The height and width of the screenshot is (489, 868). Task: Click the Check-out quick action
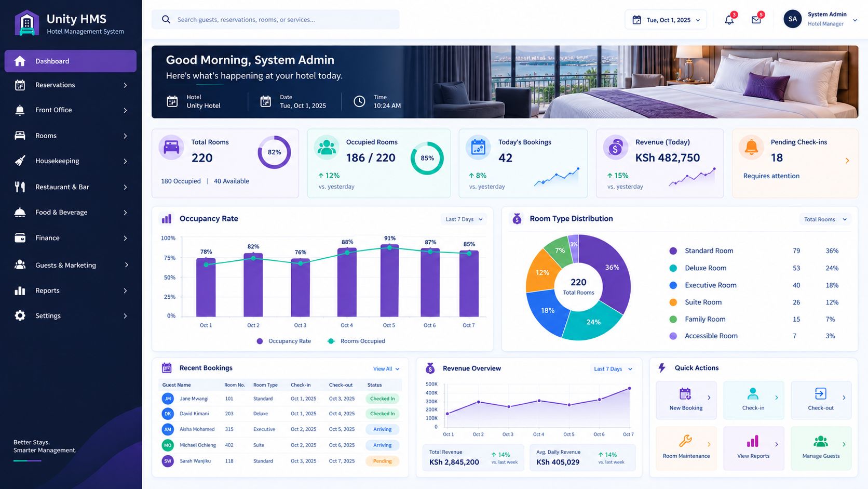coord(821,400)
